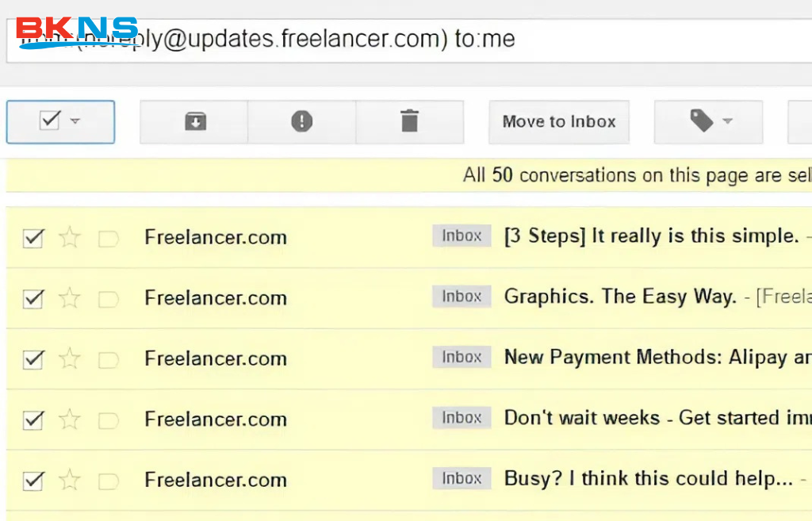Uncheck the 'Graphics. The Easy Way.' email

(33, 298)
